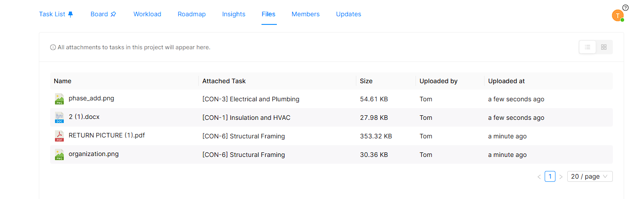Image resolution: width=644 pixels, height=199 pixels.
Task: Click the PNG icon beside organization.png
Action: (59, 155)
